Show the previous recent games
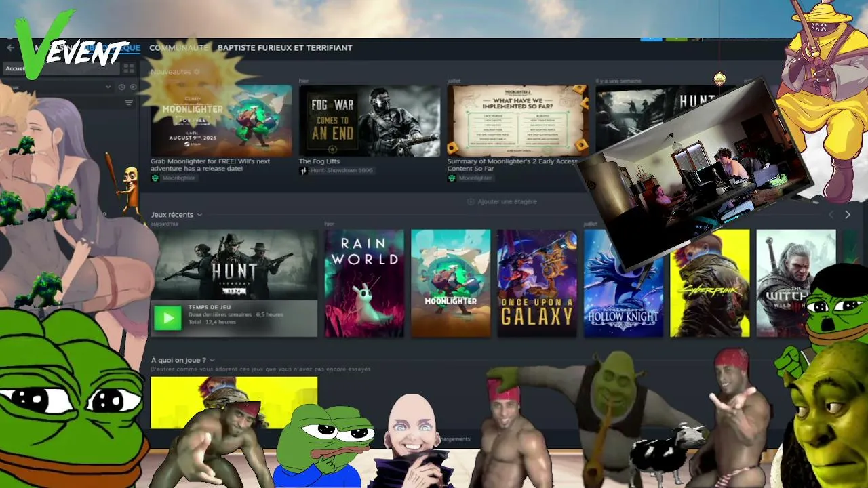868x488 pixels. (x=831, y=214)
